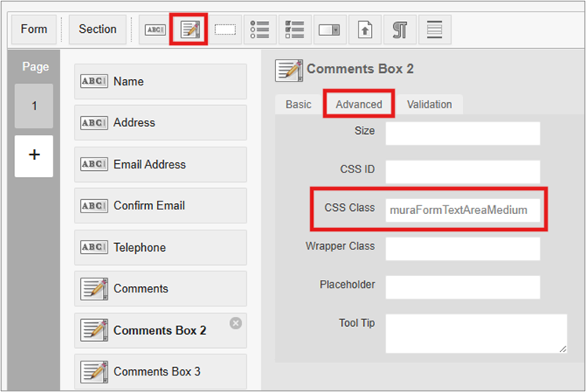The width and height of the screenshot is (586, 392).
Task: Click the horizontal lines toolbar icon
Action: (x=434, y=30)
